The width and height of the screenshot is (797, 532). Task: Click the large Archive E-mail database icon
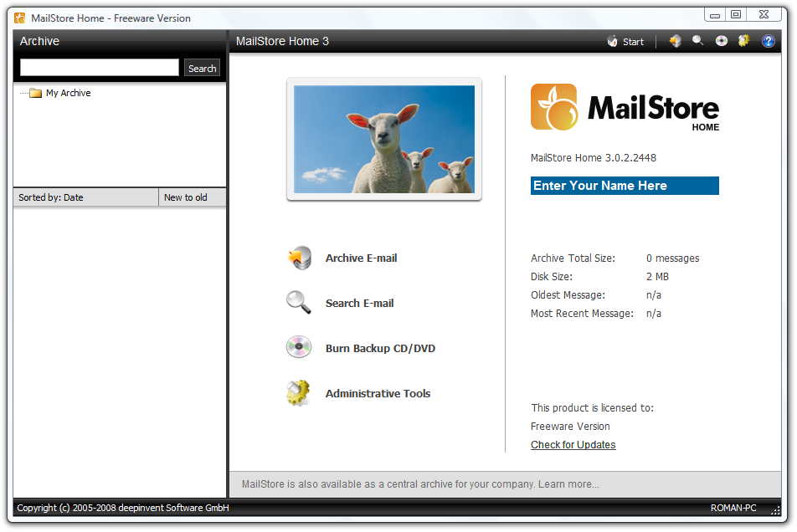point(300,258)
